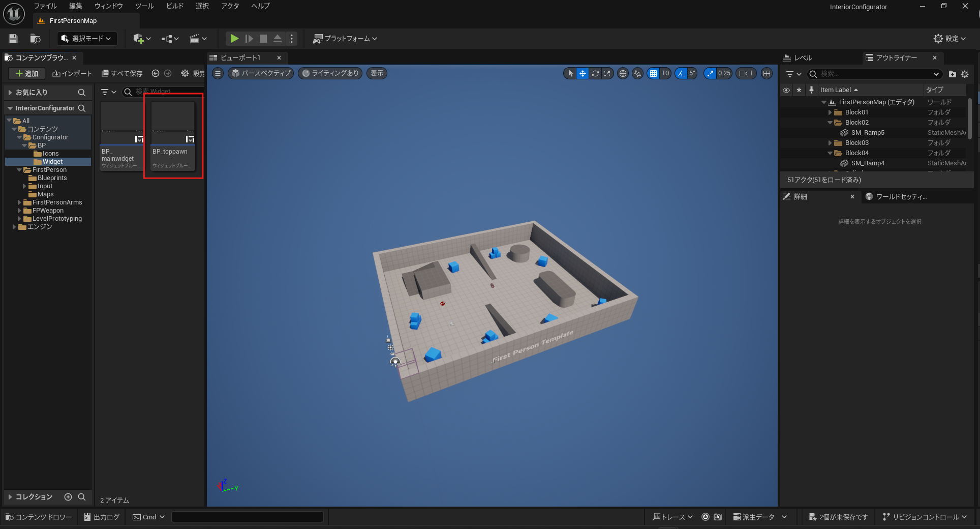Click the Cmd console input field
This screenshot has width=980, height=529.
click(247, 517)
